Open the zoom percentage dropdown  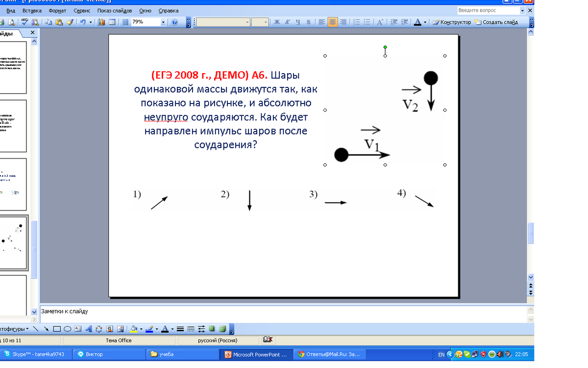point(163,22)
